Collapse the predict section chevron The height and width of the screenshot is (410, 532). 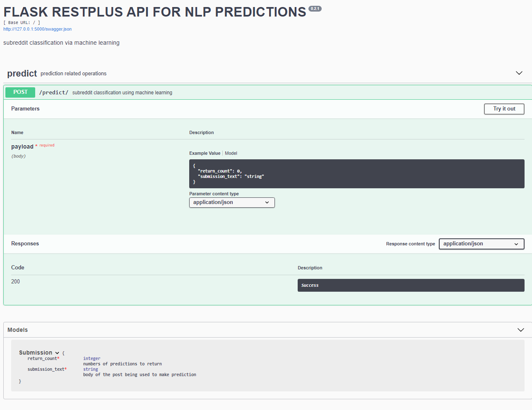pos(519,73)
